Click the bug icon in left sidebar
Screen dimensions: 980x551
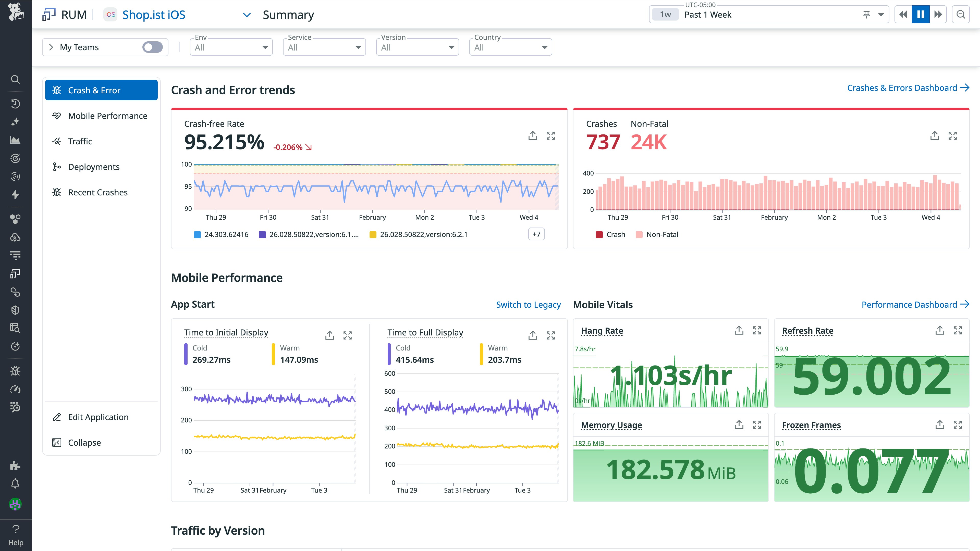point(15,371)
